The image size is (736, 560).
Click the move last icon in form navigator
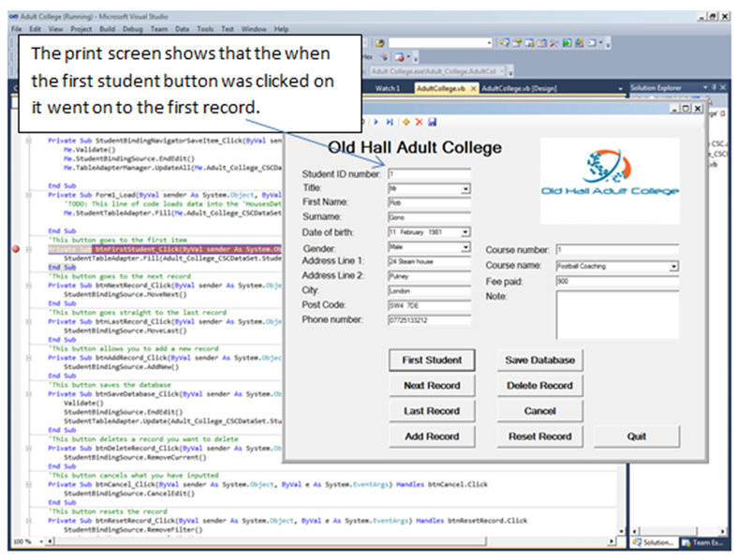click(390, 122)
